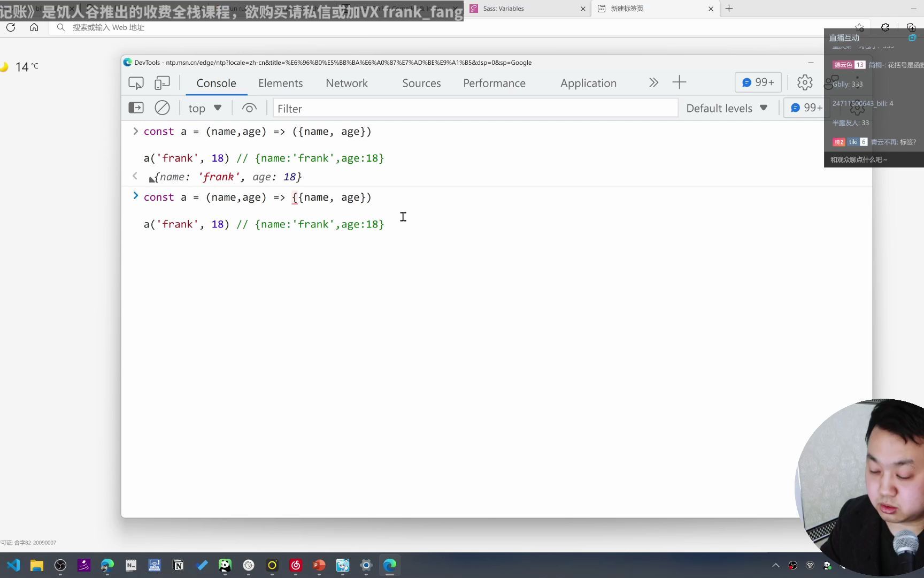The height and width of the screenshot is (578, 924).
Task: Open the panda app in taskbar
Action: (225, 565)
